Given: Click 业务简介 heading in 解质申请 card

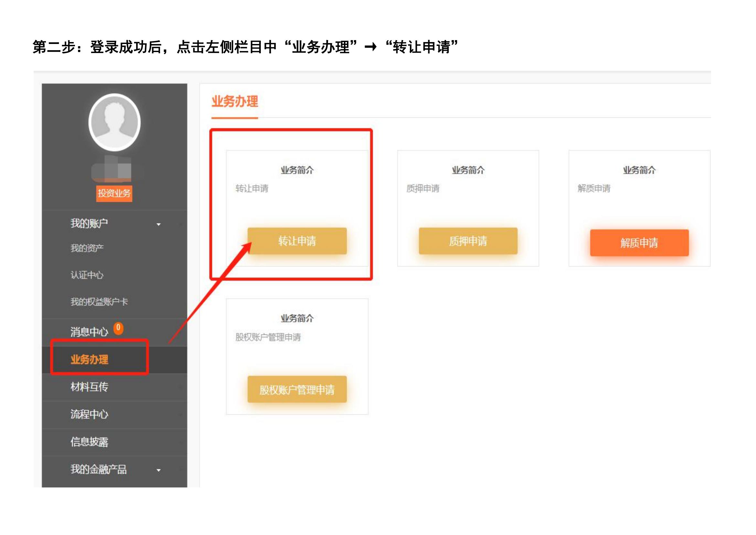Looking at the screenshot, I should pyautogui.click(x=639, y=170).
